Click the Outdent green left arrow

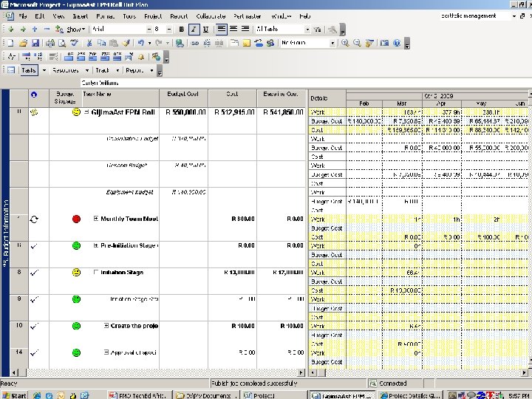11,30
